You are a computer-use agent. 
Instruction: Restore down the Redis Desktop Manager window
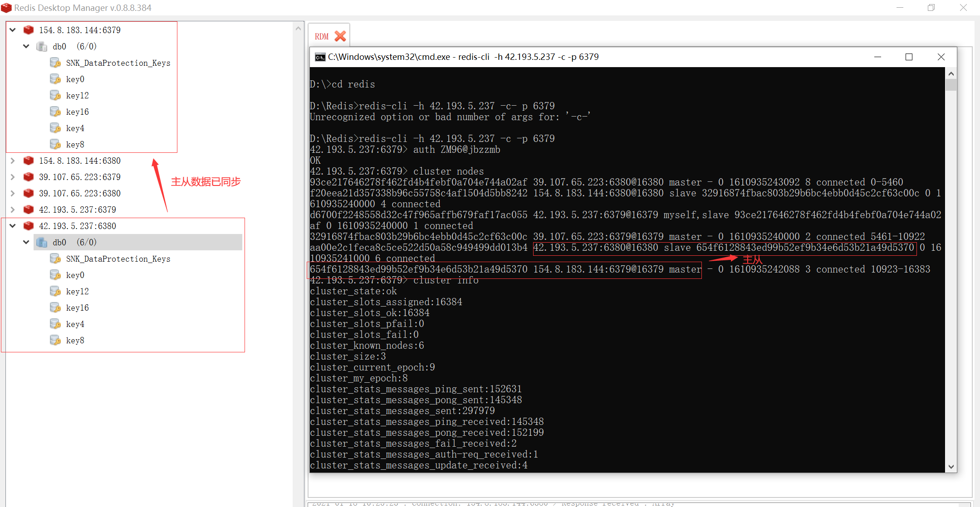[x=931, y=8]
